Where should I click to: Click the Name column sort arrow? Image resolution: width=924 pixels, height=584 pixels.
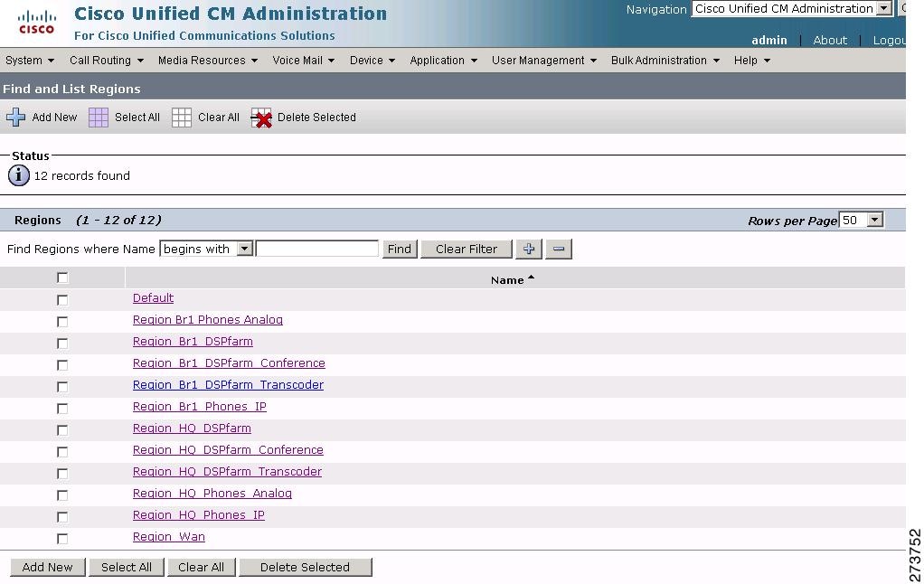[531, 278]
